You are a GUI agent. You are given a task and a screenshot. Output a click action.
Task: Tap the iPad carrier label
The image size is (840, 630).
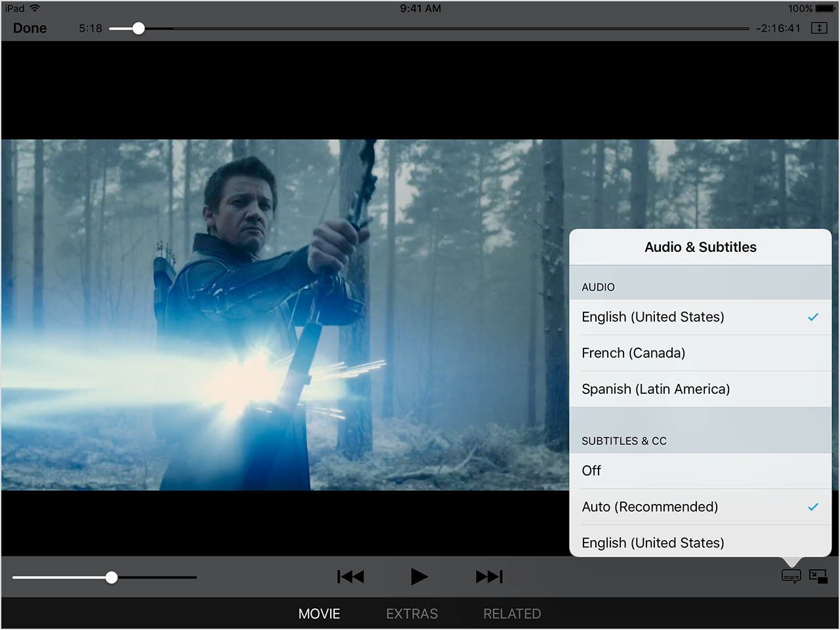coord(14,9)
